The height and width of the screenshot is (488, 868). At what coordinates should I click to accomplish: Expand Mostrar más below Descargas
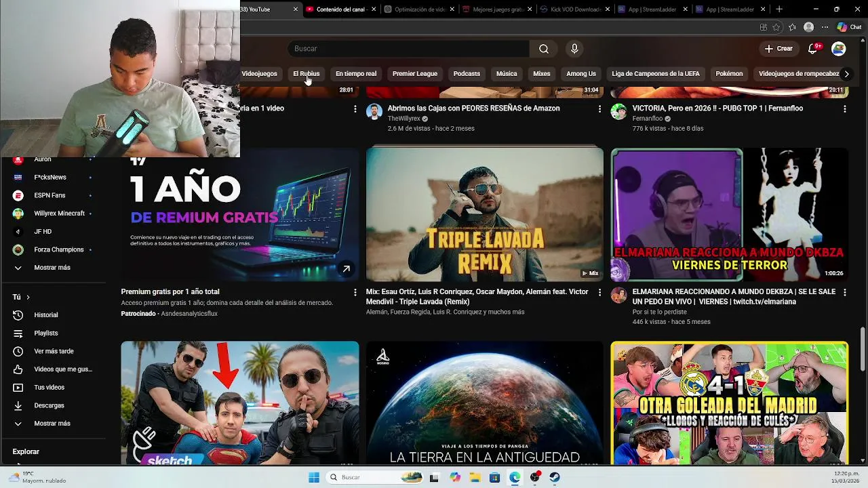53,424
